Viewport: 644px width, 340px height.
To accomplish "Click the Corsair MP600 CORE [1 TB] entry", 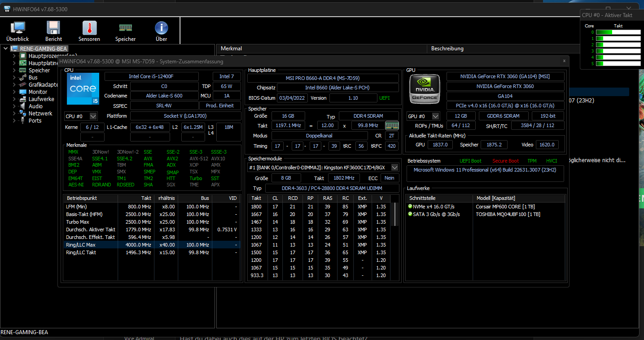I will [505, 207].
